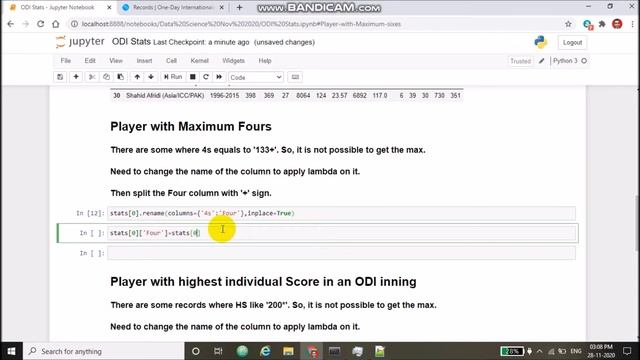Go back in browser history
The height and width of the screenshot is (360, 640).
tap(11, 24)
